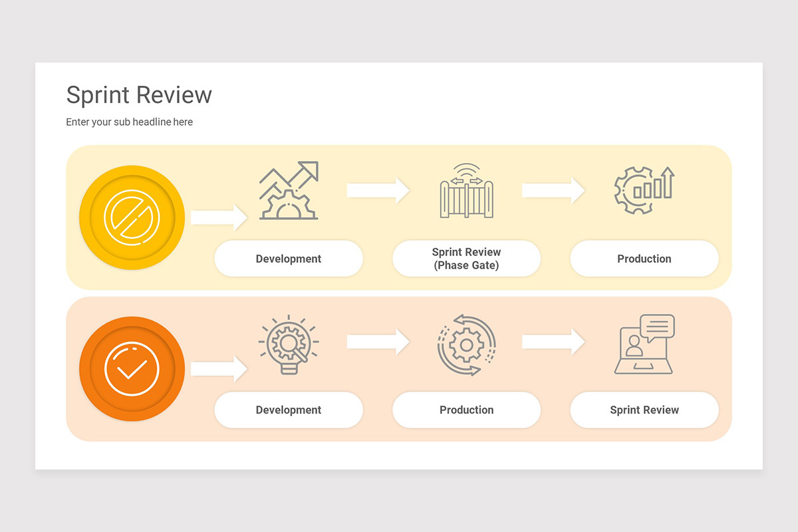Viewport: 798px width, 532px height.
Task: Click the Development button in top row
Action: 289,258
